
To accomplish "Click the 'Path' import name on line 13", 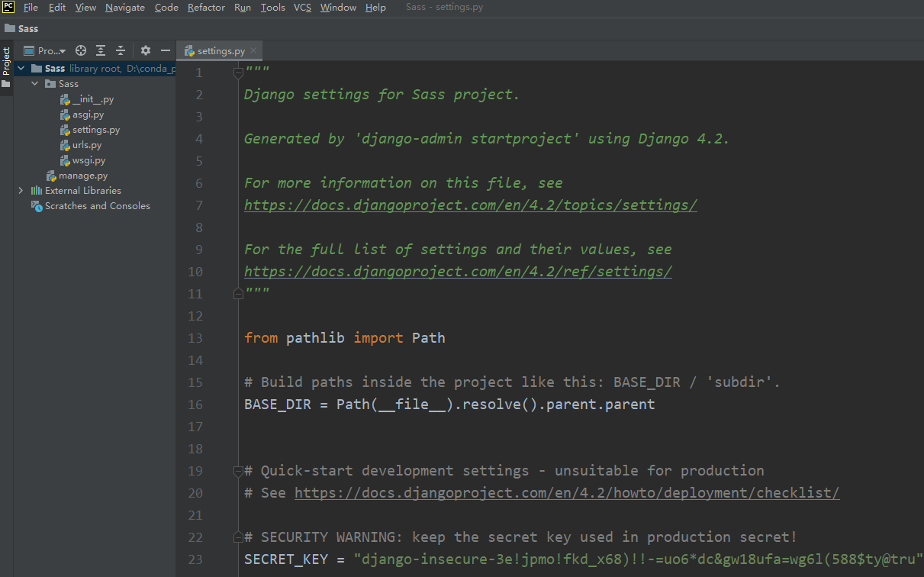I will click(428, 338).
